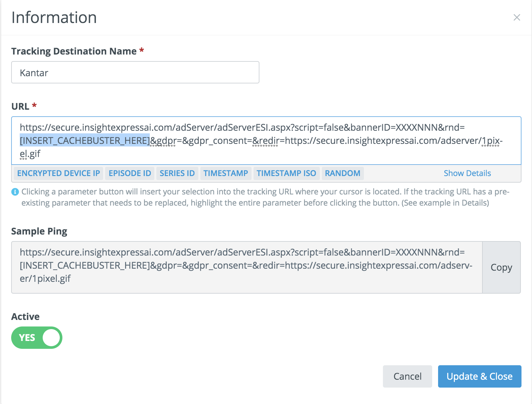Click the Information dialog title
Image resolution: width=532 pixels, height=404 pixels.
point(54,18)
